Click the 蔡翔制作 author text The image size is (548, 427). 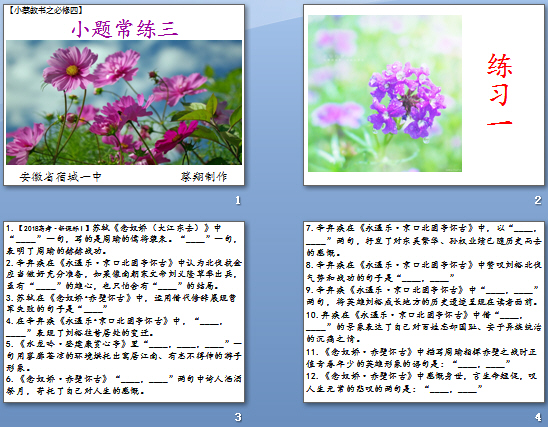tap(204, 177)
